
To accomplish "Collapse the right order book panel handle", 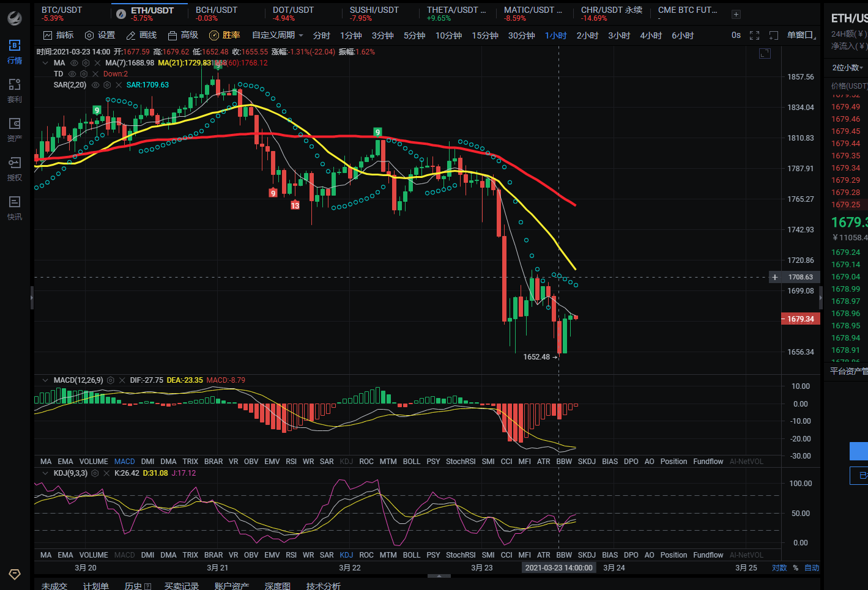I will (821, 298).
